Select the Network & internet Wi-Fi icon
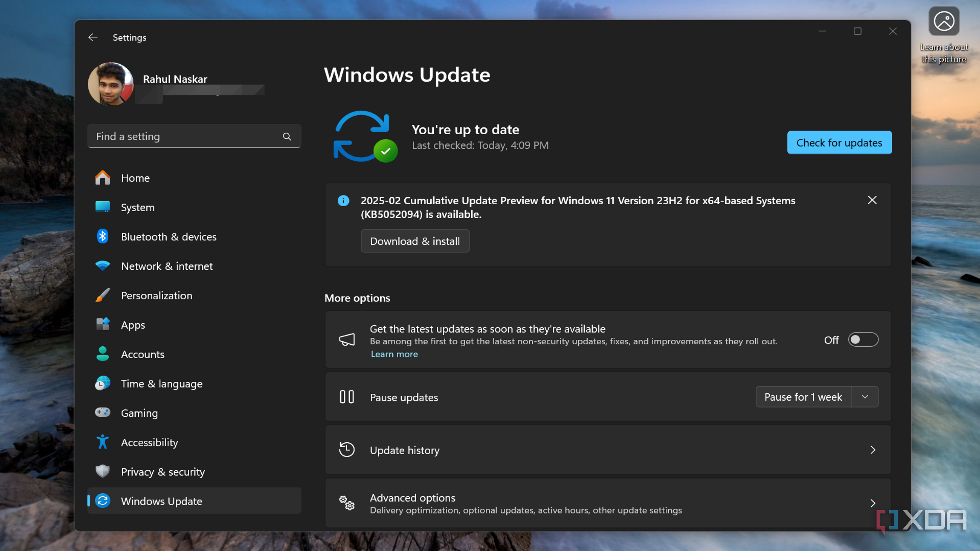The width and height of the screenshot is (980, 551). click(103, 266)
